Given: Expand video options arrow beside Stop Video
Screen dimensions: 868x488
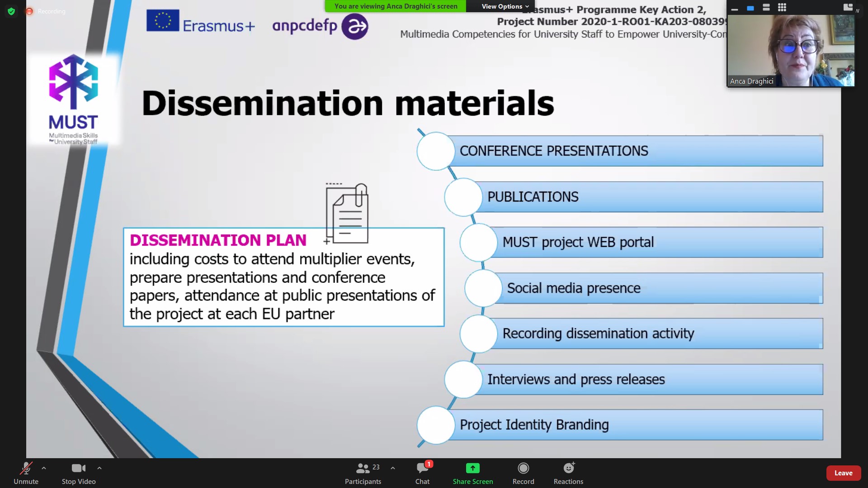Looking at the screenshot, I should [99, 468].
